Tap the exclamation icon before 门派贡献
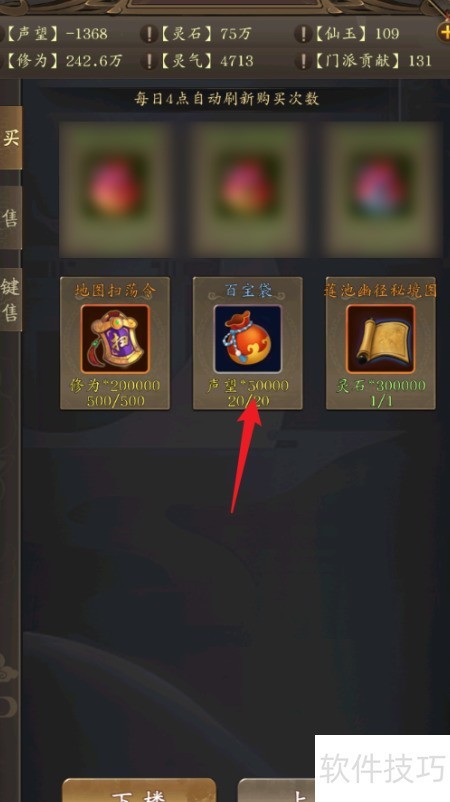 pyautogui.click(x=303, y=61)
